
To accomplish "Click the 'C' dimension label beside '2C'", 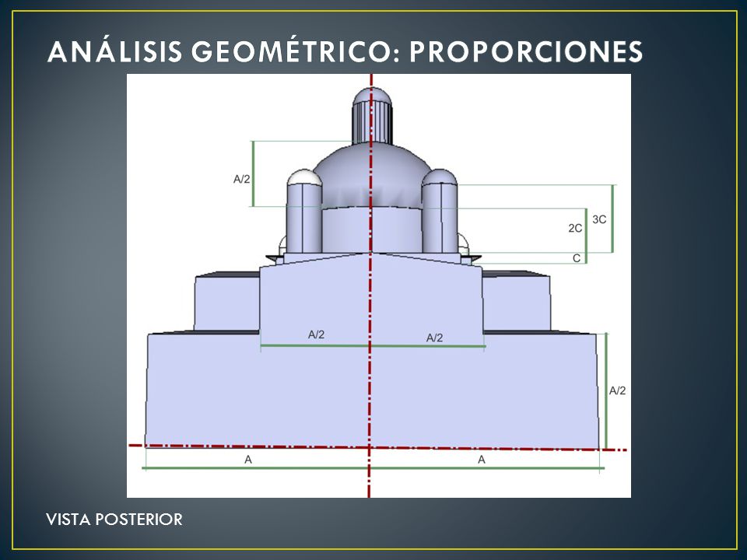I will click(x=577, y=258).
